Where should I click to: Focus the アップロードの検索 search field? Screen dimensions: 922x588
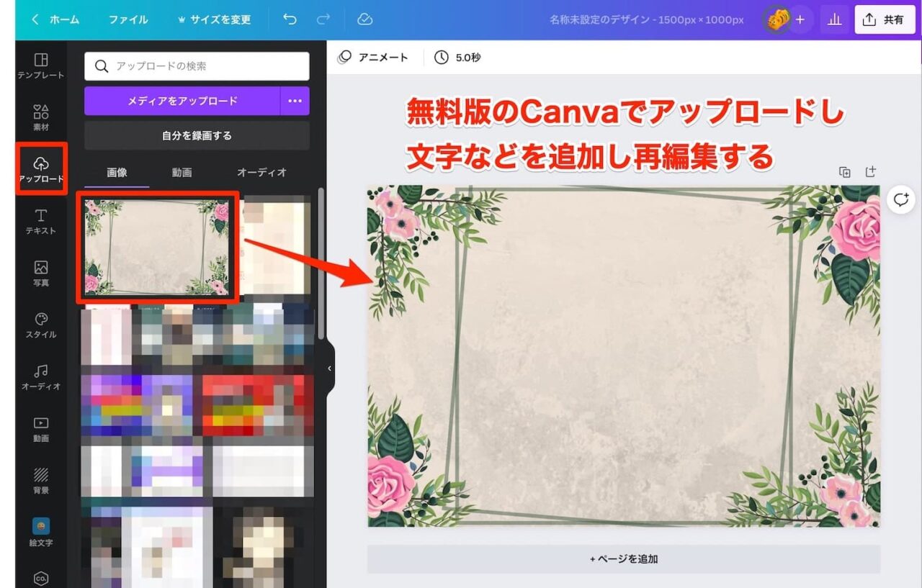(x=197, y=66)
